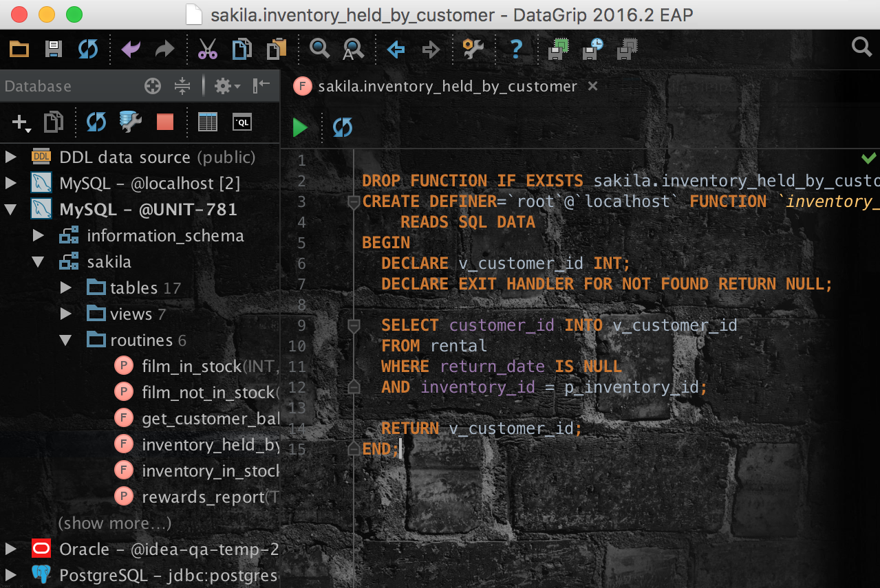Expand the tables folder
Image resolution: width=880 pixels, height=588 pixels.
65,287
